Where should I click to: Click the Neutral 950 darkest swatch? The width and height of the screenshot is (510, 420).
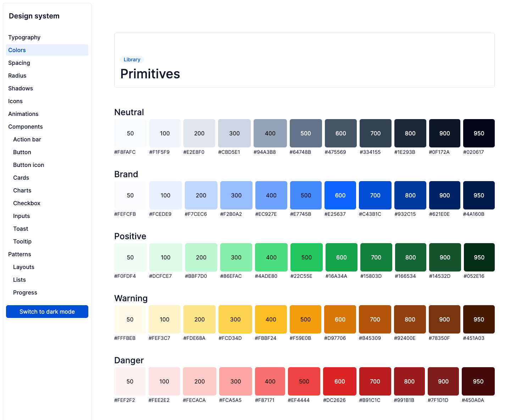[479, 133]
